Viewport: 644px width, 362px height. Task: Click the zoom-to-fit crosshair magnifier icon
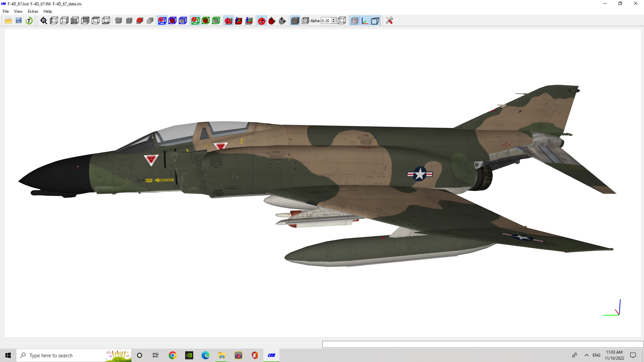(44, 21)
